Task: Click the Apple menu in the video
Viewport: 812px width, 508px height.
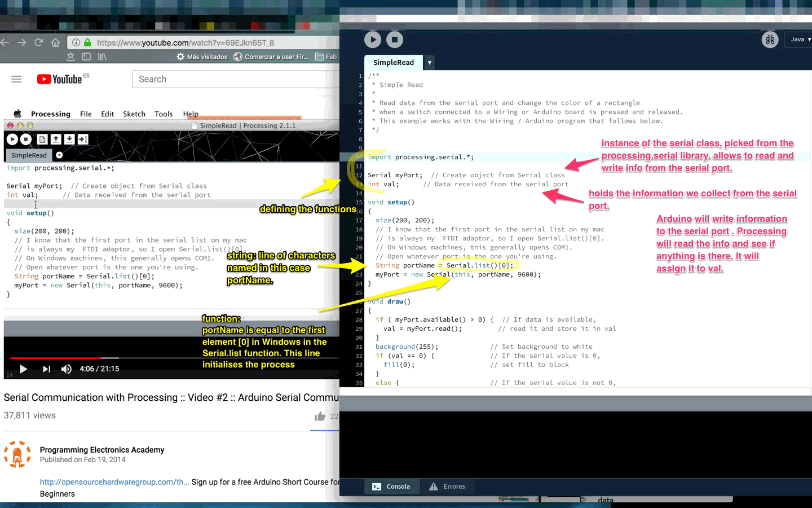Action: click(17, 113)
